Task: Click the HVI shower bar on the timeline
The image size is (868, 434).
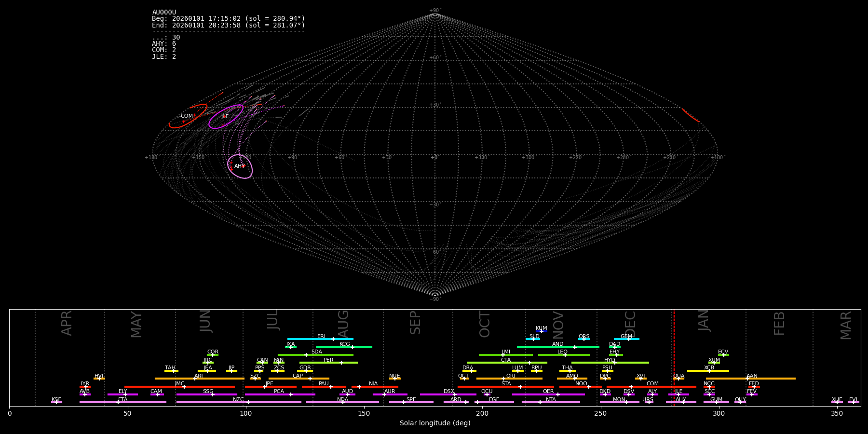Action: 99,379
